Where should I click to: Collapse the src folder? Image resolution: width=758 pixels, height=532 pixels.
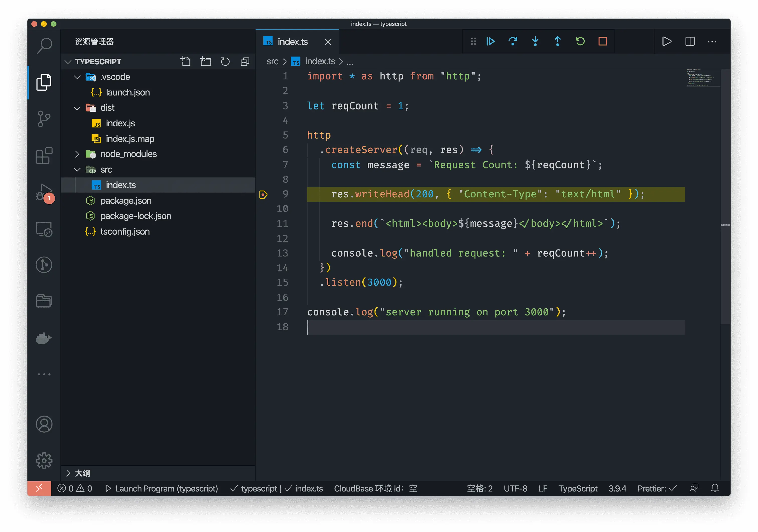[77, 170]
